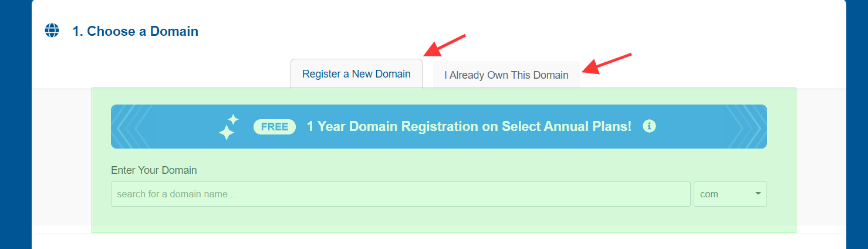Select the I Already Own This Domain tab
Screen dimensions: 868x249
click(506, 75)
